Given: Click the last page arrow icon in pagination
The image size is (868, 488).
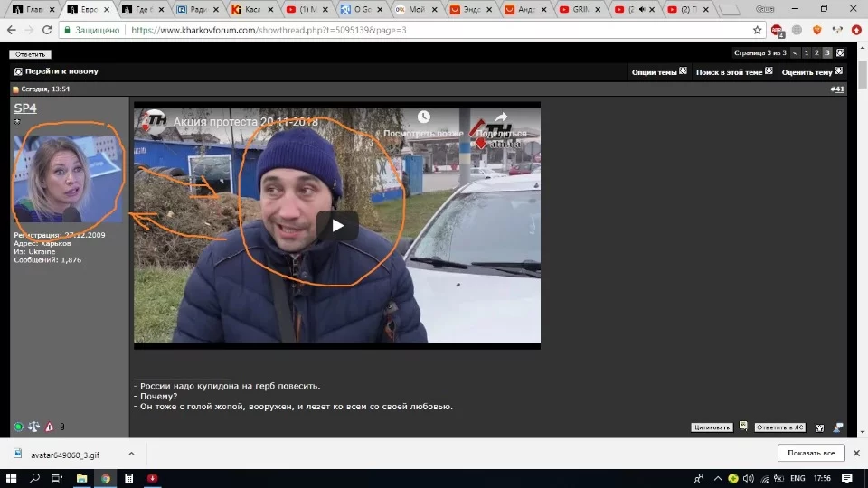Looking at the screenshot, I should tap(840, 52).
